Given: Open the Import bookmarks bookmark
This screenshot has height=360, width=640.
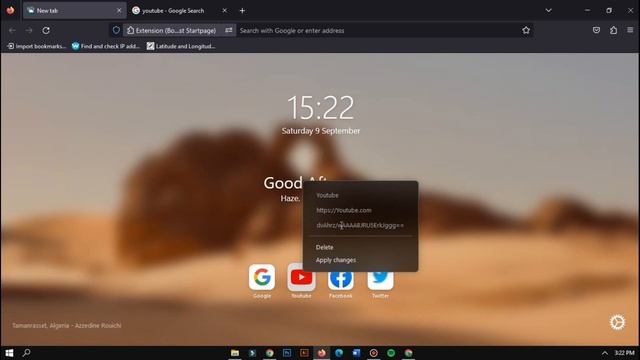Looking at the screenshot, I should coord(36,46).
